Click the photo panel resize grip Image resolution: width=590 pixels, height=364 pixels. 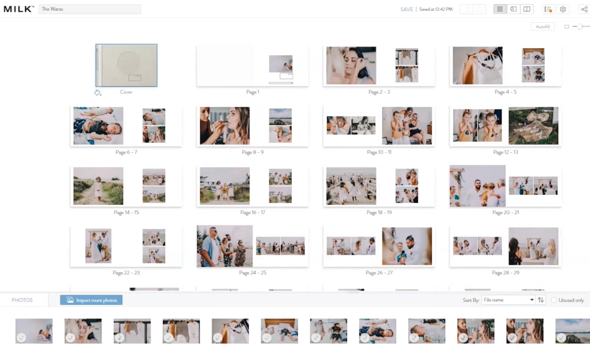coord(353,292)
